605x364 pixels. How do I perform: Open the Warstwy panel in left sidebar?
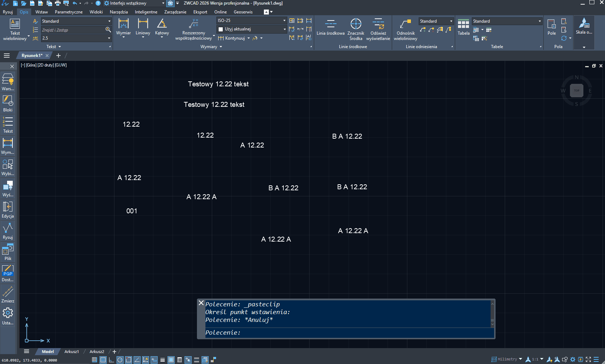pos(8,82)
